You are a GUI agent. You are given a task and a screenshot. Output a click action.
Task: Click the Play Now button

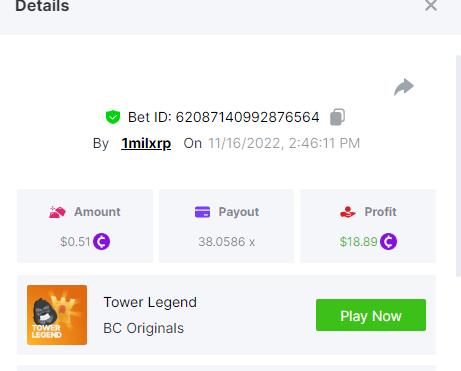[371, 315]
